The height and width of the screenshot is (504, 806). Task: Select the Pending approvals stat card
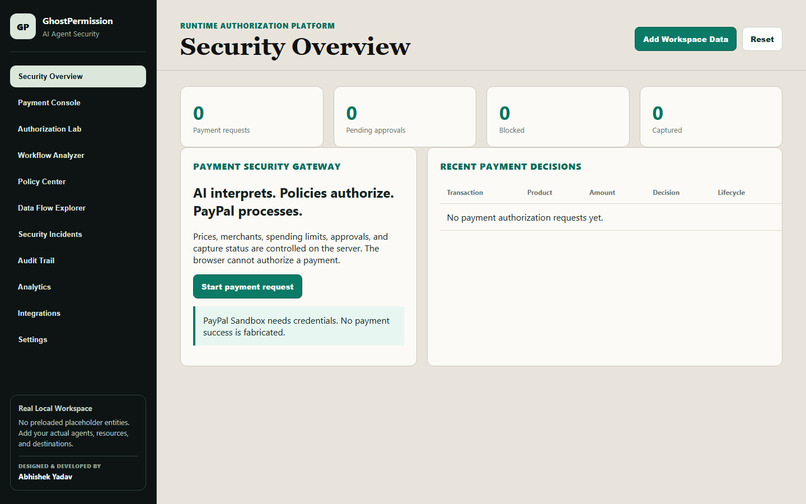pyautogui.click(x=405, y=117)
